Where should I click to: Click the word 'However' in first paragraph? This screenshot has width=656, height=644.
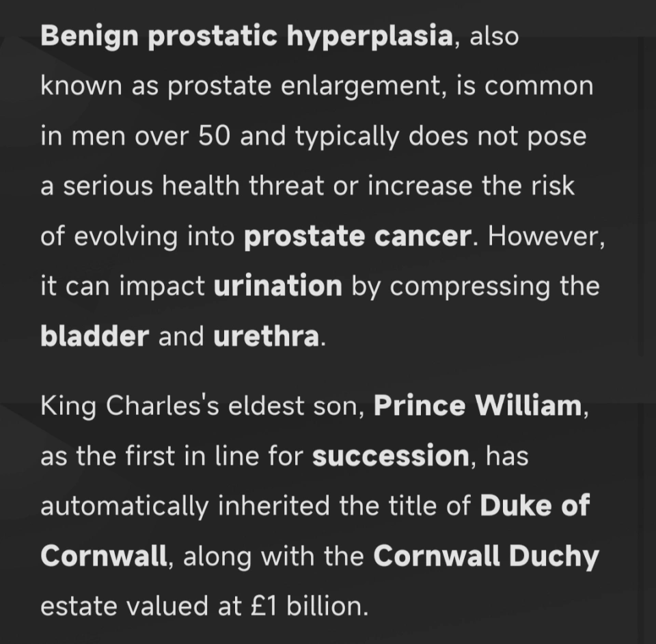(543, 237)
